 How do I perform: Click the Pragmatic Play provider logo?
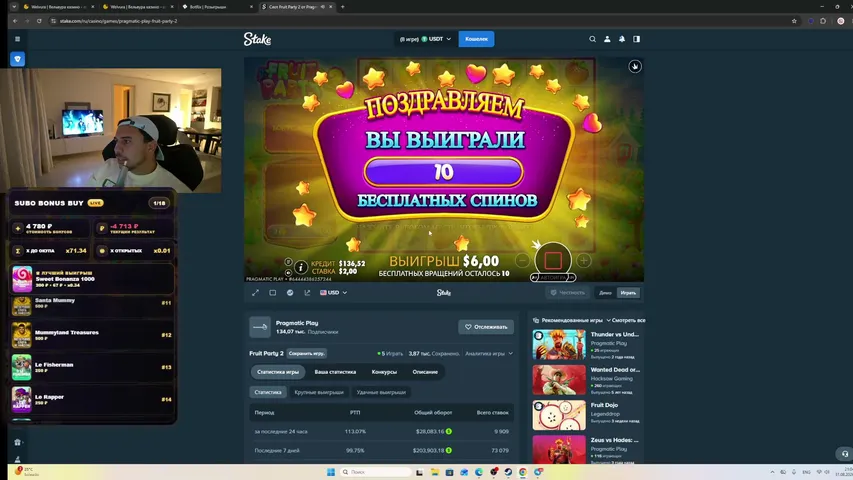260,327
